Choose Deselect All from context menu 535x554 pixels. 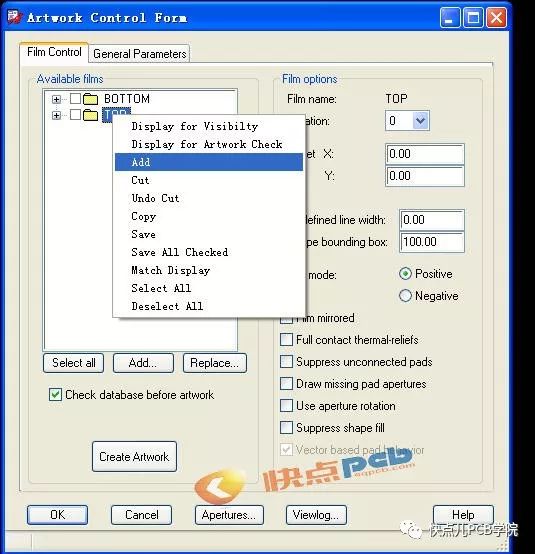(x=209, y=306)
